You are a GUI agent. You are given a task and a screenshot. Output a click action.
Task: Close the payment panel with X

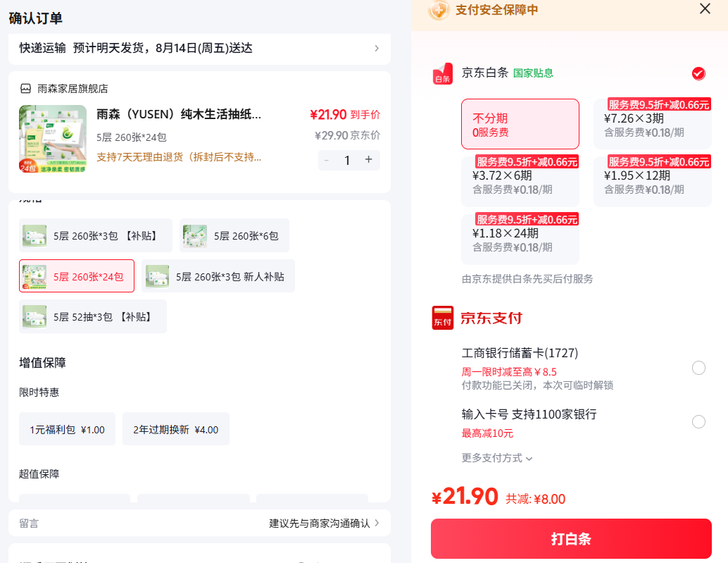point(705,9)
